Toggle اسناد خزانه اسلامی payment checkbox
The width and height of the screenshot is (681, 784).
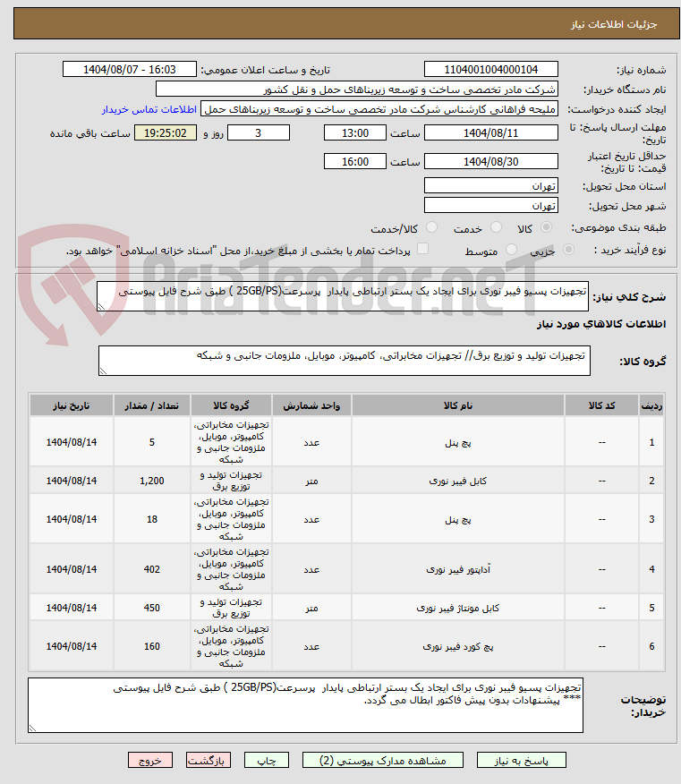tap(423, 249)
